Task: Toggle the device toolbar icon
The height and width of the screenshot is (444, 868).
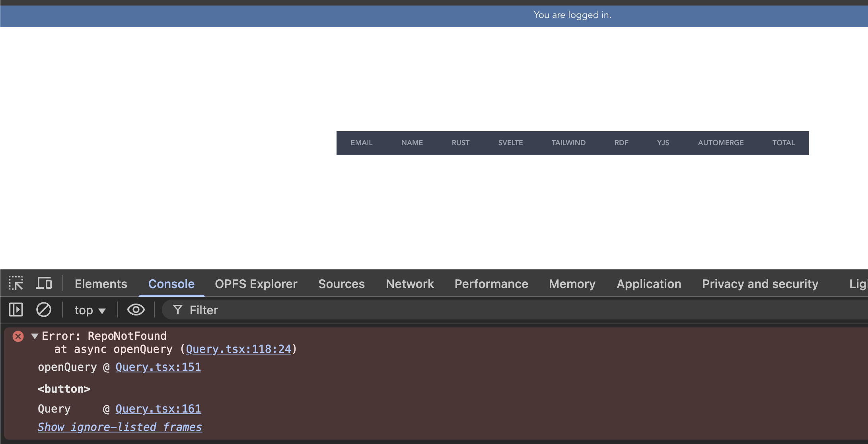Action: coord(44,283)
